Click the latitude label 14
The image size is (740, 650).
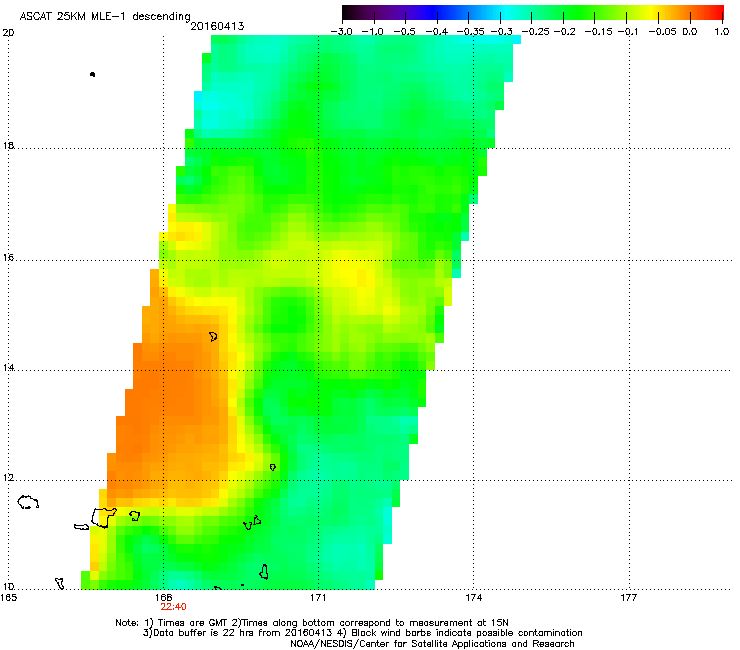point(8,368)
